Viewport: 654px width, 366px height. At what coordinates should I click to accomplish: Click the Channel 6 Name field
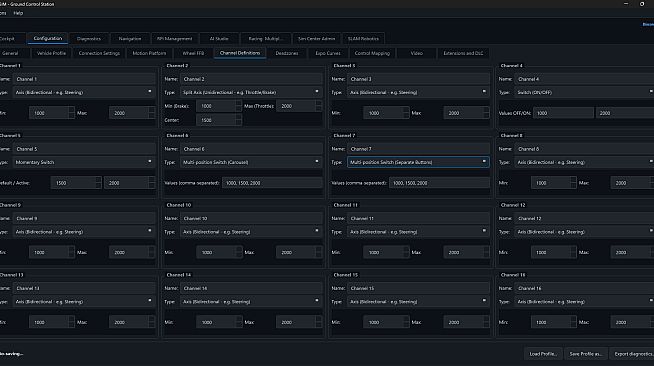[x=251, y=149]
